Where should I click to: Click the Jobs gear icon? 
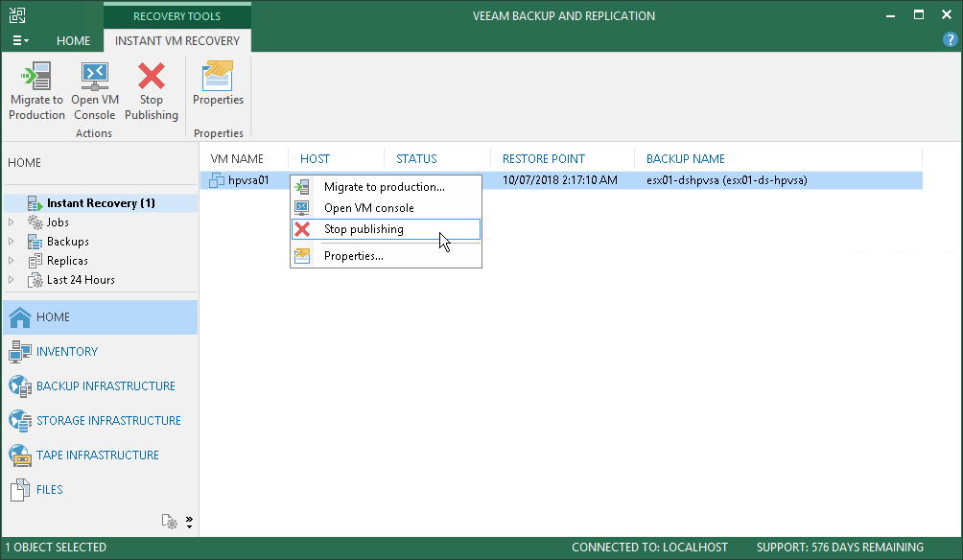(x=35, y=222)
